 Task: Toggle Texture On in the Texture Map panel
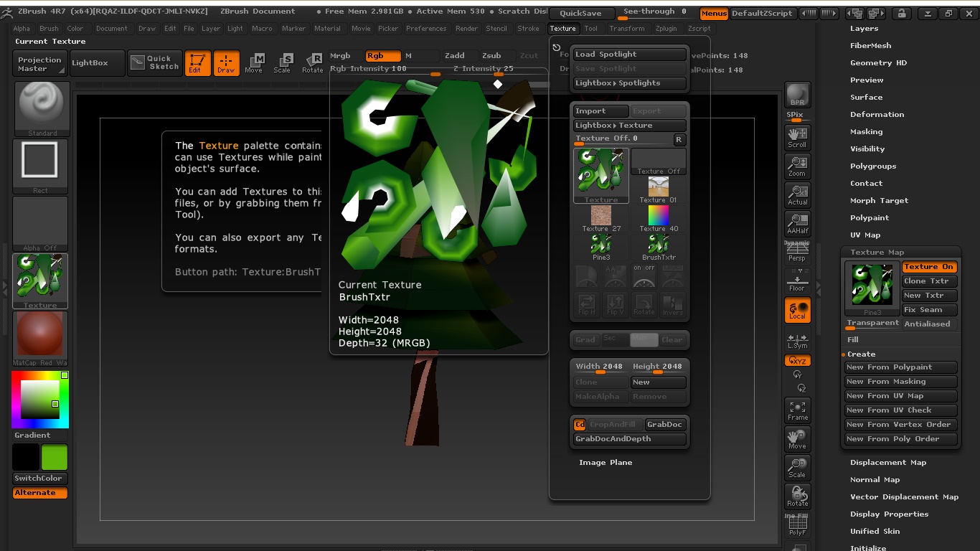pyautogui.click(x=929, y=266)
